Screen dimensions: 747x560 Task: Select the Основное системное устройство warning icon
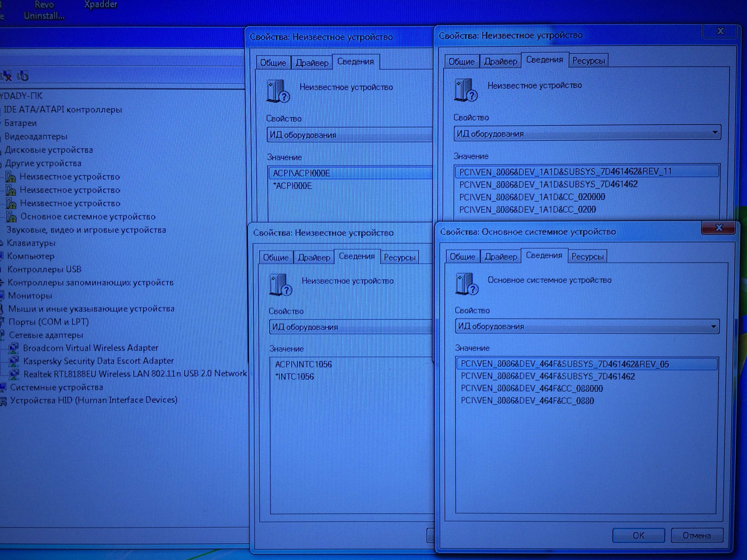11,216
